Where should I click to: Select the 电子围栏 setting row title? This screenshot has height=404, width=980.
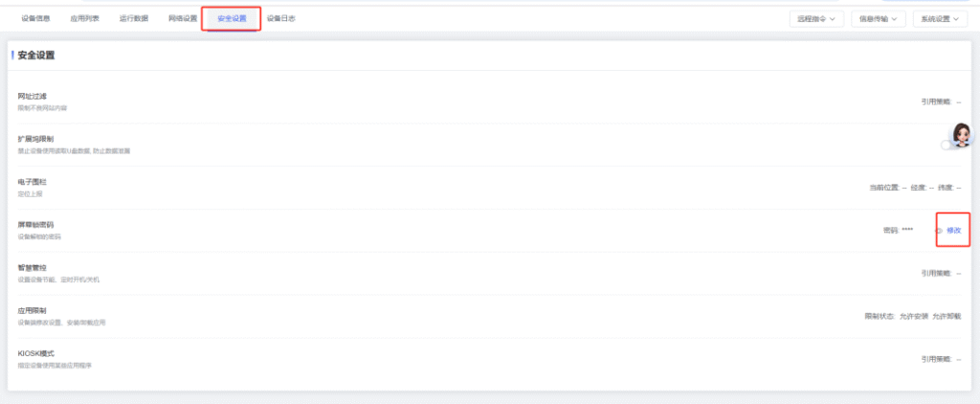pos(32,182)
